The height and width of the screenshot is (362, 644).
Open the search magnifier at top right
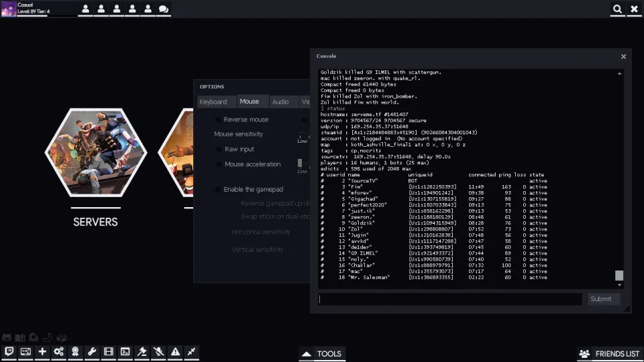(617, 9)
